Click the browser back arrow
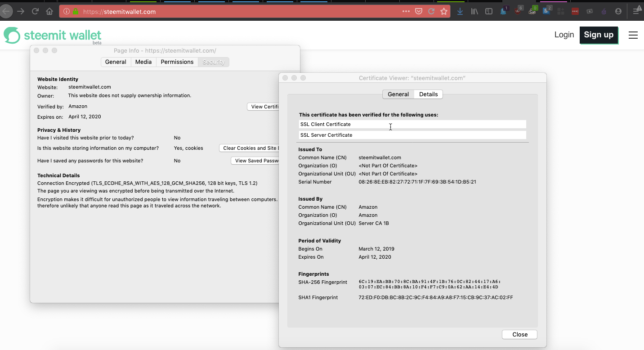This screenshot has height=350, width=644. point(5,11)
